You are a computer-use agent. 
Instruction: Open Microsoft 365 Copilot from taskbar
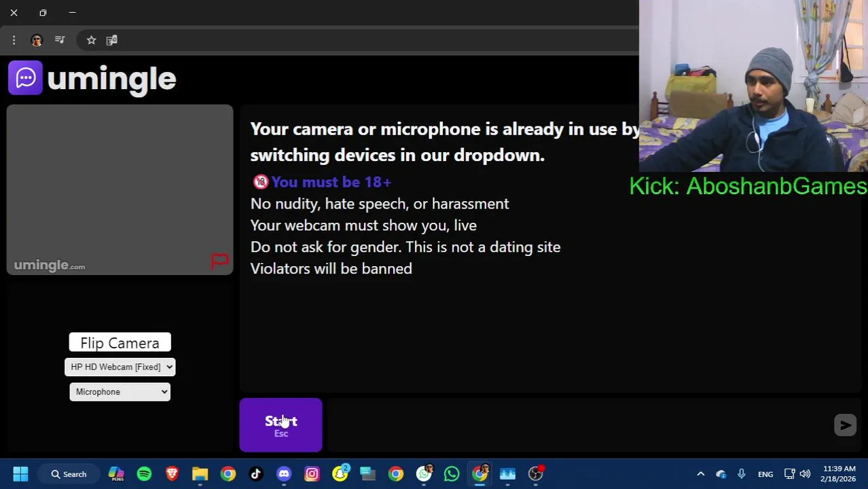(116, 474)
